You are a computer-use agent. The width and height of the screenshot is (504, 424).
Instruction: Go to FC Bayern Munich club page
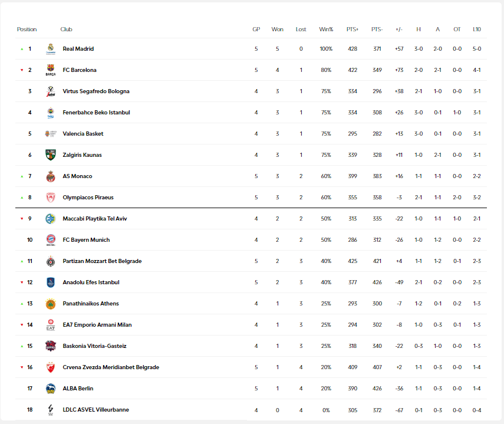[86, 240]
